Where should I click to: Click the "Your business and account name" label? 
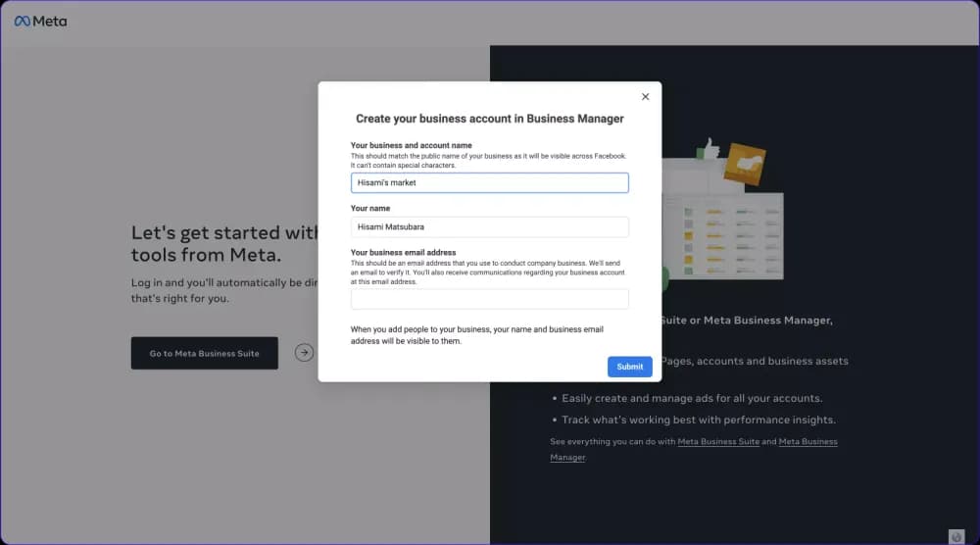click(x=411, y=145)
